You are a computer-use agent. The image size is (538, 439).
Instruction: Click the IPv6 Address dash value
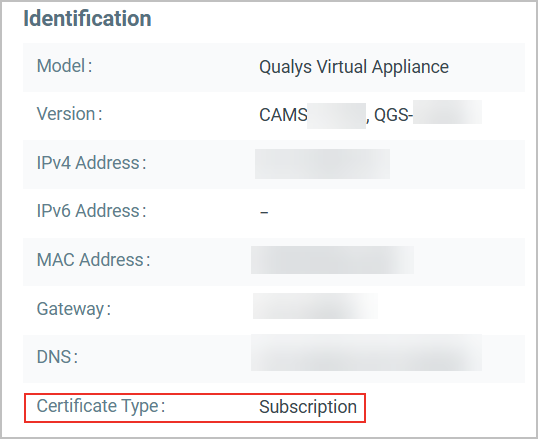tap(264, 212)
